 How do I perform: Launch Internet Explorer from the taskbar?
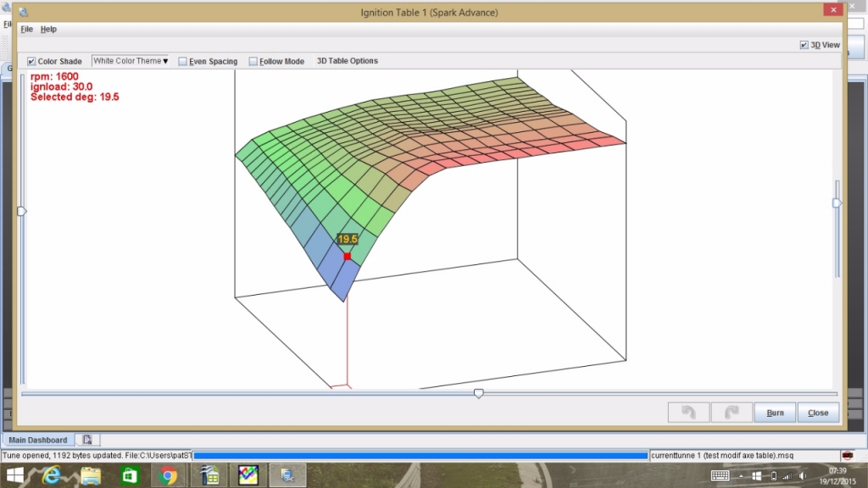click(x=52, y=475)
